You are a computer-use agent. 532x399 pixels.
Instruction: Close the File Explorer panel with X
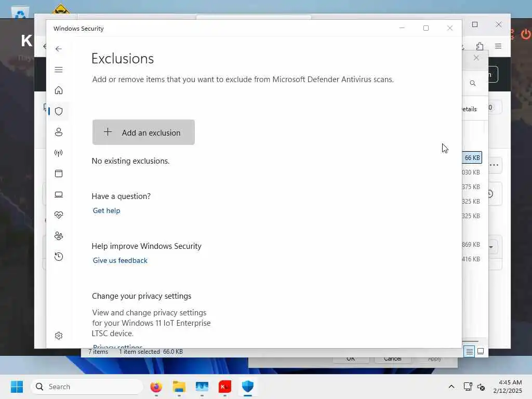point(476,58)
